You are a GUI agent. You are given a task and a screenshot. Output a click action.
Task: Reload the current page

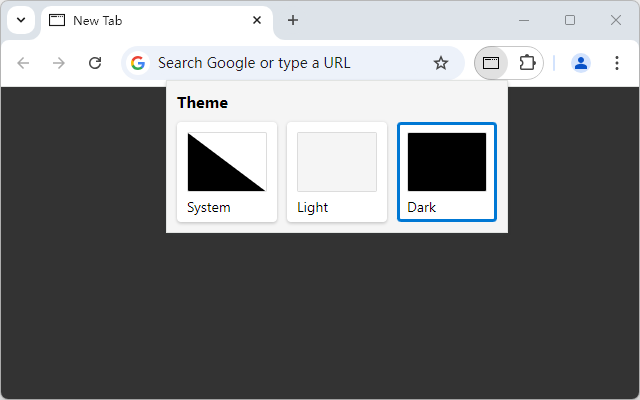(95, 63)
